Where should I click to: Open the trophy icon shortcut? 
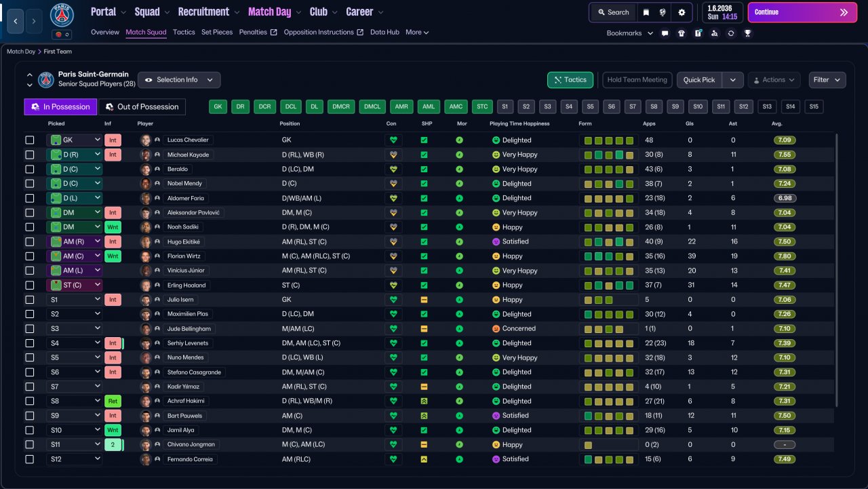click(747, 33)
